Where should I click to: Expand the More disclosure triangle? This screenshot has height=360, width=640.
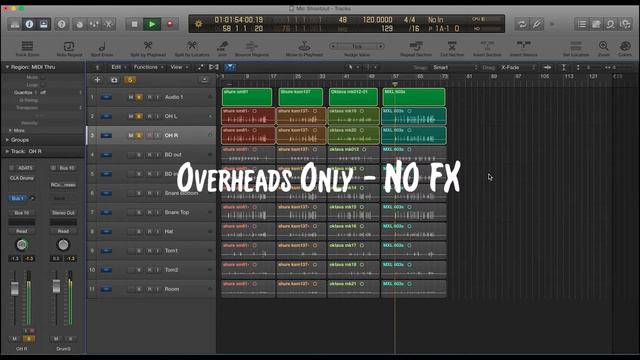pos(10,130)
